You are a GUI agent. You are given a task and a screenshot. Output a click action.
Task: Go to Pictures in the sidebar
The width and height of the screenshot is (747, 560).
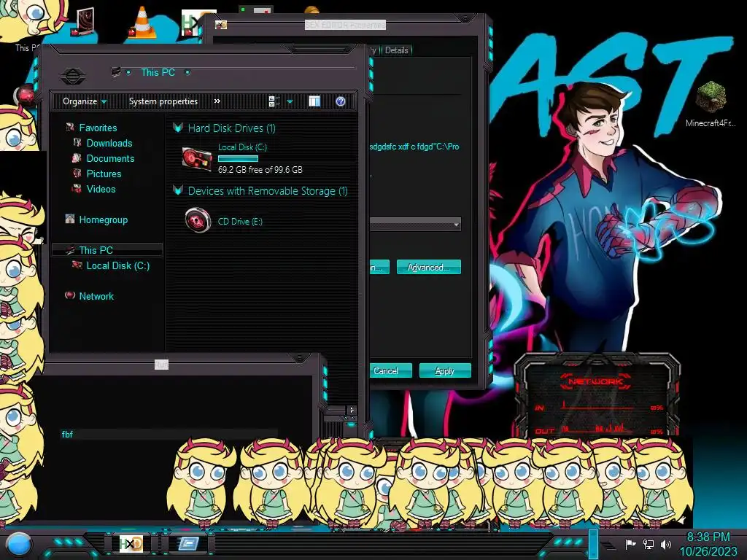click(104, 174)
